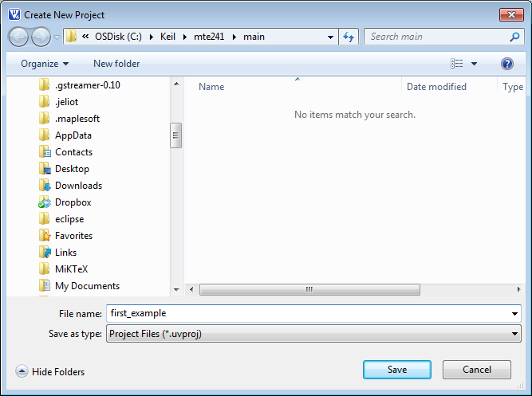Click the New folder button
Viewport: 532px width, 396px height.
pos(116,64)
